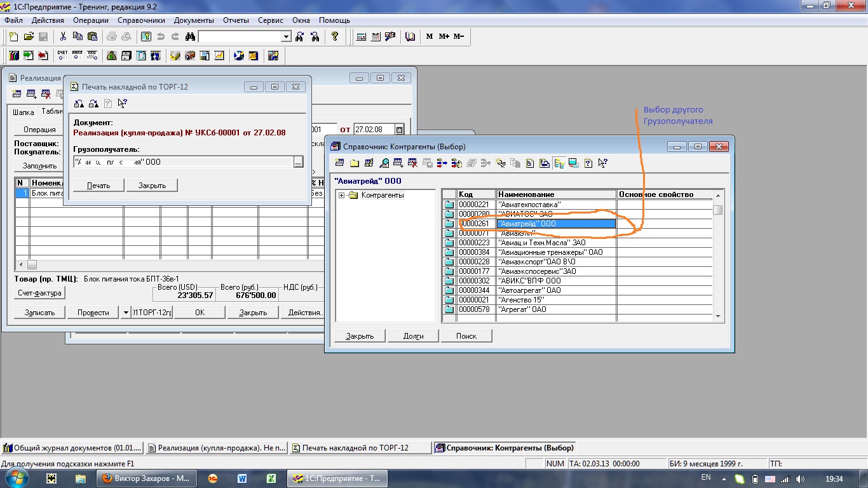868x488 pixels.
Task: Click description help icon in Контрагенты toolbar
Action: coord(588,163)
